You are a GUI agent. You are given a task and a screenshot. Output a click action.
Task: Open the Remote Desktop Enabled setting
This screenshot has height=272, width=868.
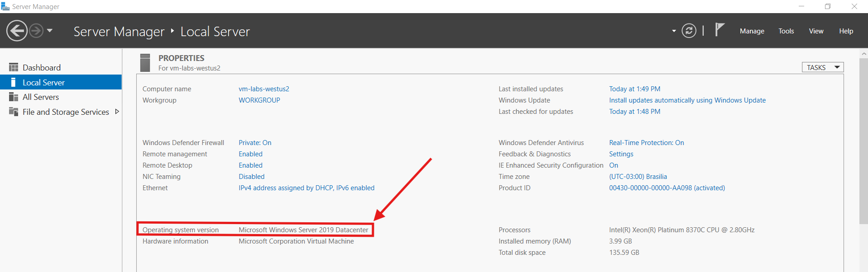[x=250, y=165]
